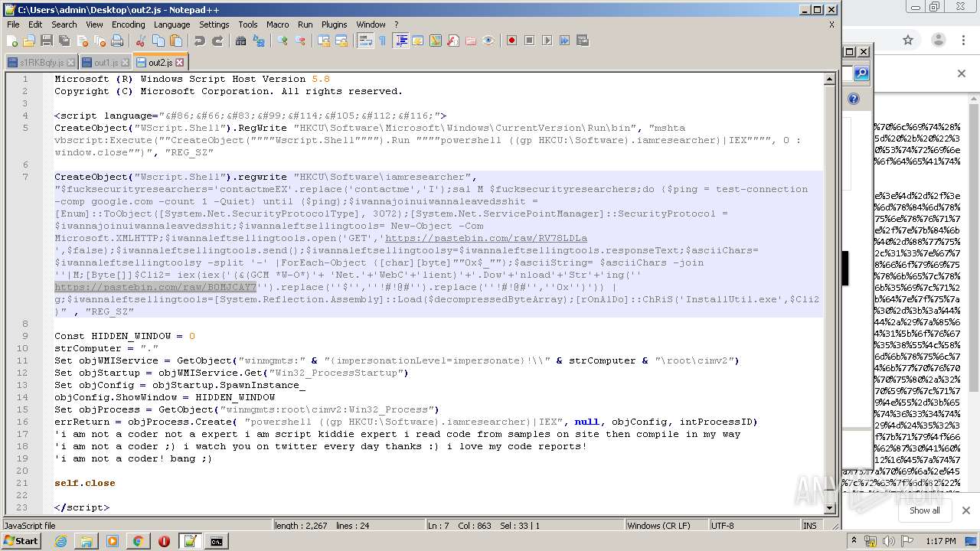The width and height of the screenshot is (980, 551).
Task: Open the Encoding menu
Action: [128, 24]
